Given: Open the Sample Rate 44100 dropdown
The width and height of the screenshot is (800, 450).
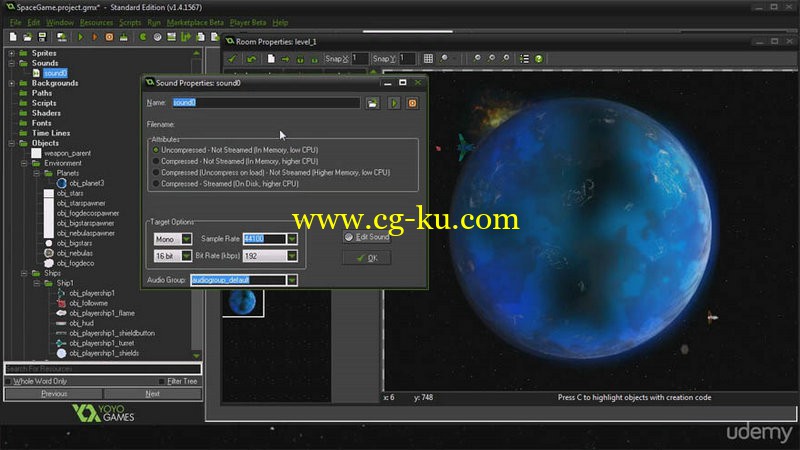Looking at the screenshot, I should pyautogui.click(x=292, y=239).
